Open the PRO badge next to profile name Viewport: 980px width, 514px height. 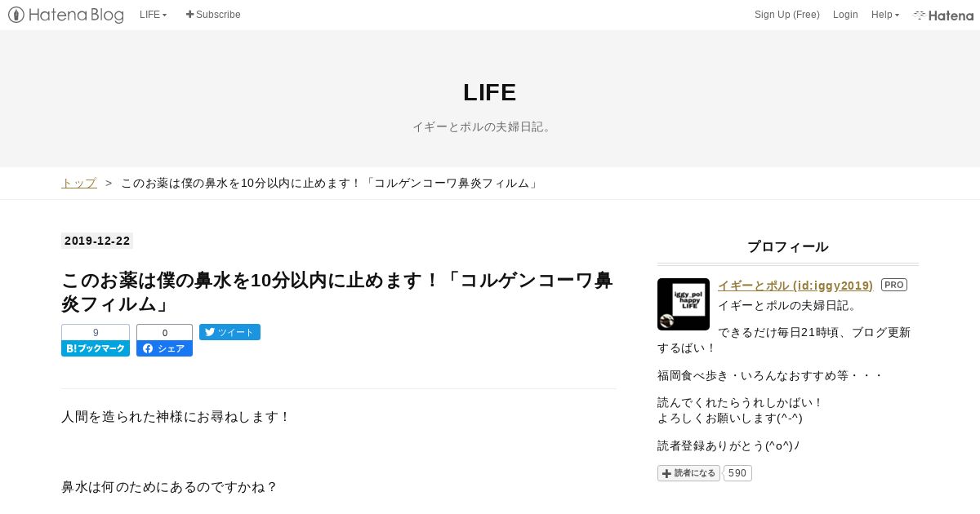point(894,285)
